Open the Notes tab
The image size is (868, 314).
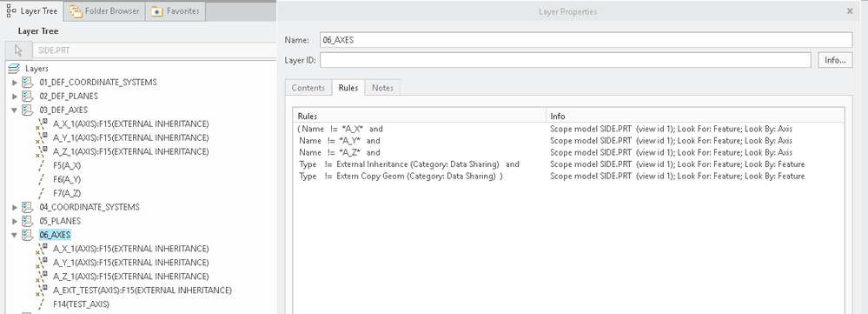tap(382, 88)
